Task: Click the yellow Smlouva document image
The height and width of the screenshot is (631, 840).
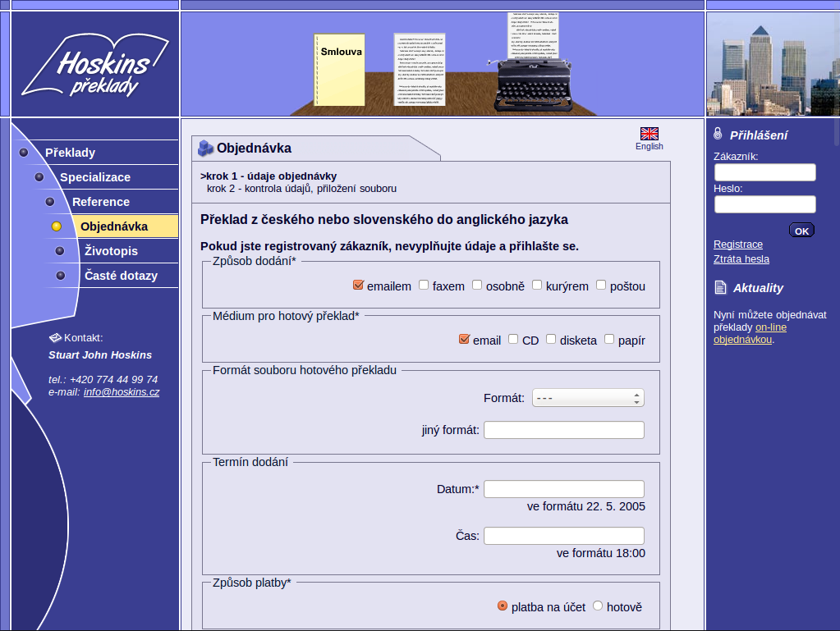Action: coord(339,70)
